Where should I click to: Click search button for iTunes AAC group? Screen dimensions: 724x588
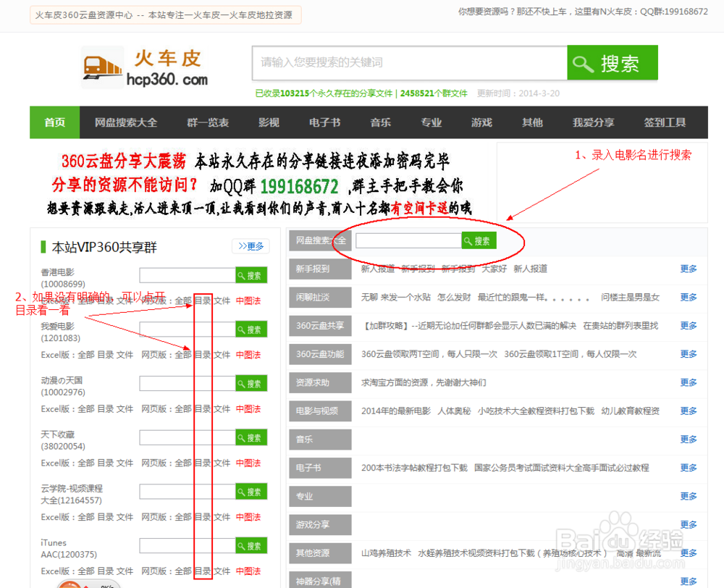[x=251, y=545]
